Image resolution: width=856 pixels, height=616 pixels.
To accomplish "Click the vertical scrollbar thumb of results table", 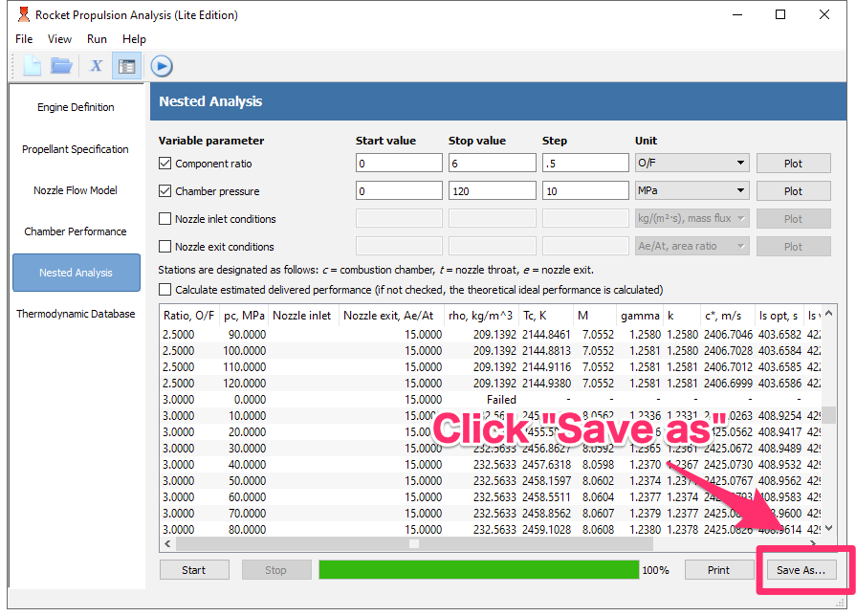I will [828, 415].
